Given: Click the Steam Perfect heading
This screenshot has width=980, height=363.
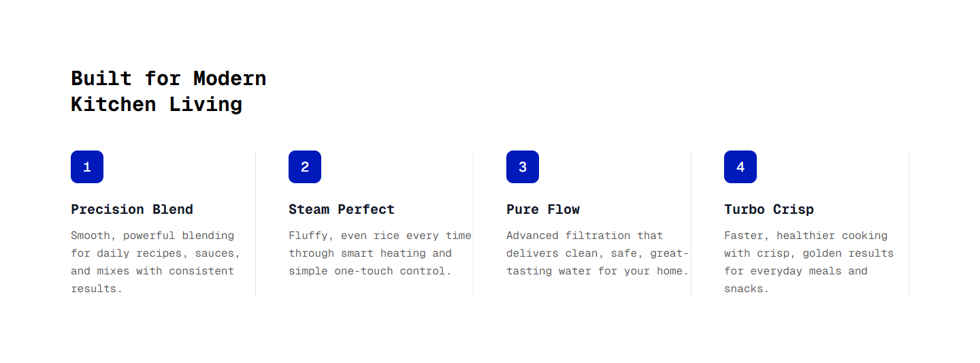Looking at the screenshot, I should coord(342,209).
